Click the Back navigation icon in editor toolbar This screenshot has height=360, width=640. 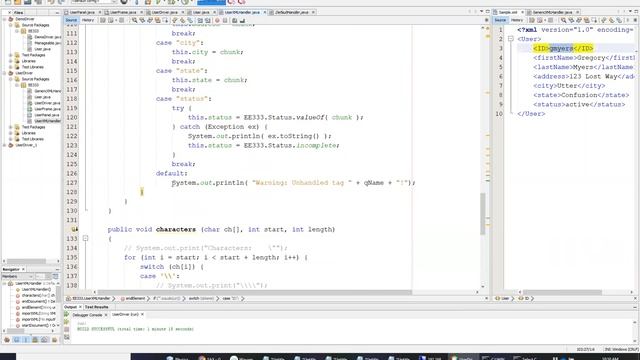coord(111,20)
